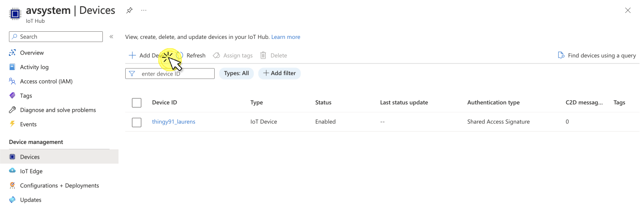Screen dimensions: 644x207
Task: Click the Access control people icon
Action: [x=13, y=81]
